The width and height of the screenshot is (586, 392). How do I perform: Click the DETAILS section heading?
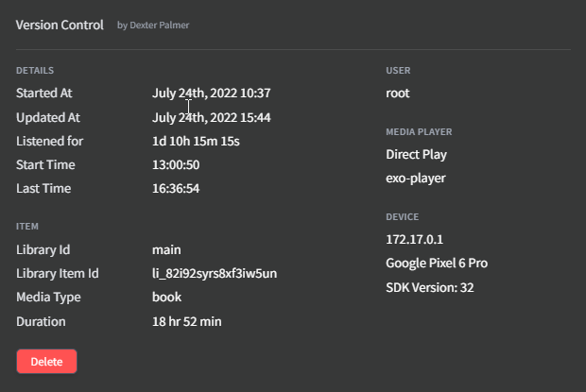click(35, 71)
